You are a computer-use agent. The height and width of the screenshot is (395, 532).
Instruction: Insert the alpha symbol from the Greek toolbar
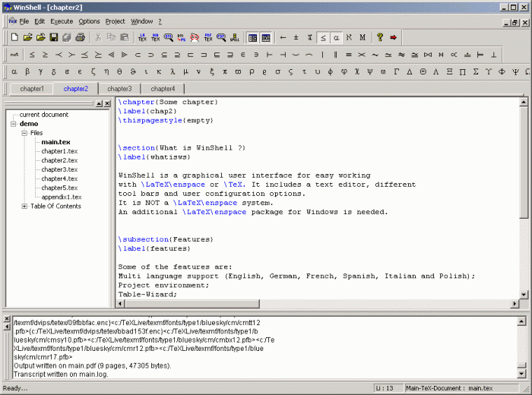(x=14, y=71)
